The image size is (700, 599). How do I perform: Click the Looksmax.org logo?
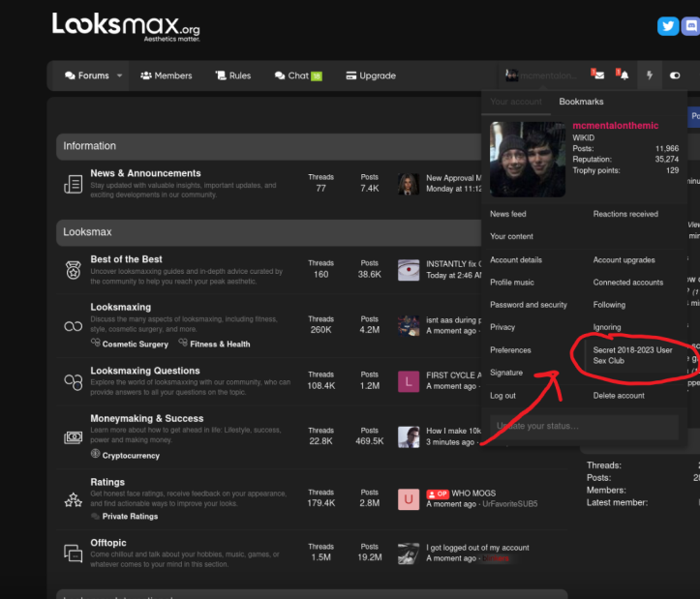(x=126, y=26)
